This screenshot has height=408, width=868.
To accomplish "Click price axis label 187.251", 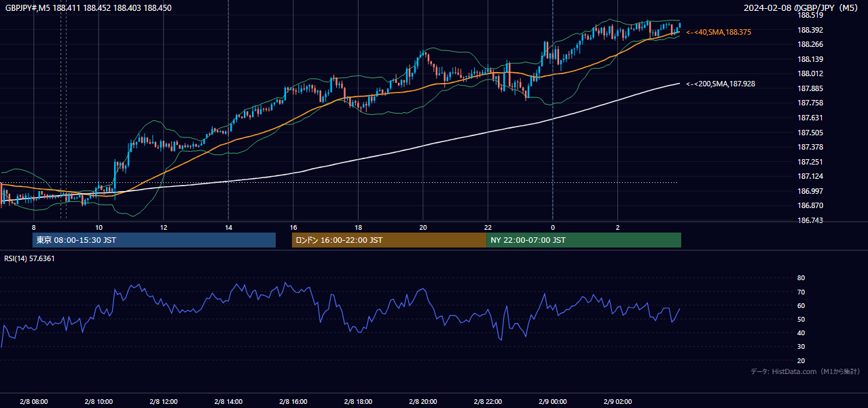I will tap(810, 162).
